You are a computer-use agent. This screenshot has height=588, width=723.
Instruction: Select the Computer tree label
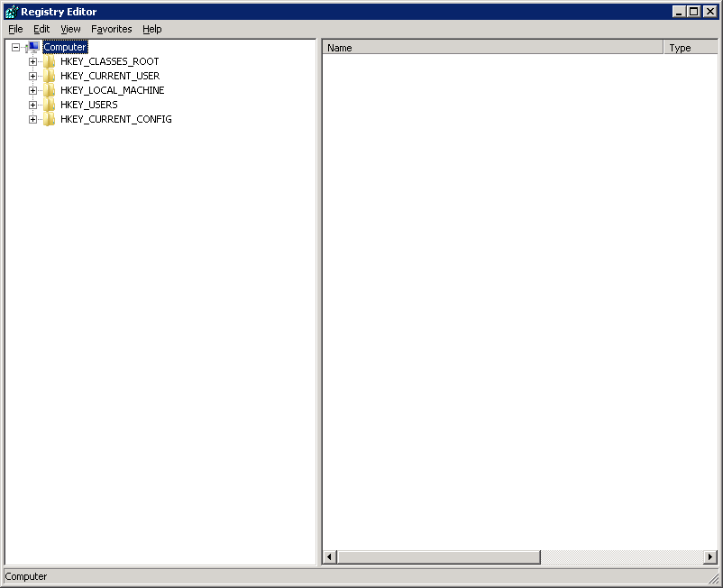65,47
